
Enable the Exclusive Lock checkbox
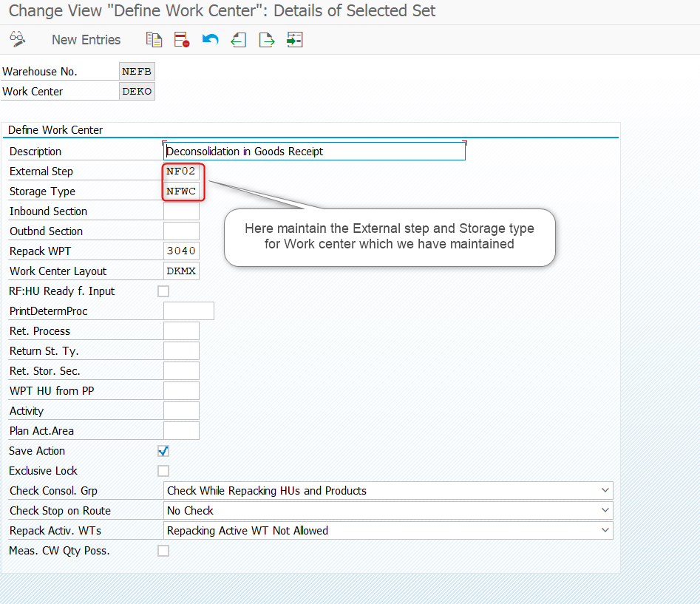[163, 471]
